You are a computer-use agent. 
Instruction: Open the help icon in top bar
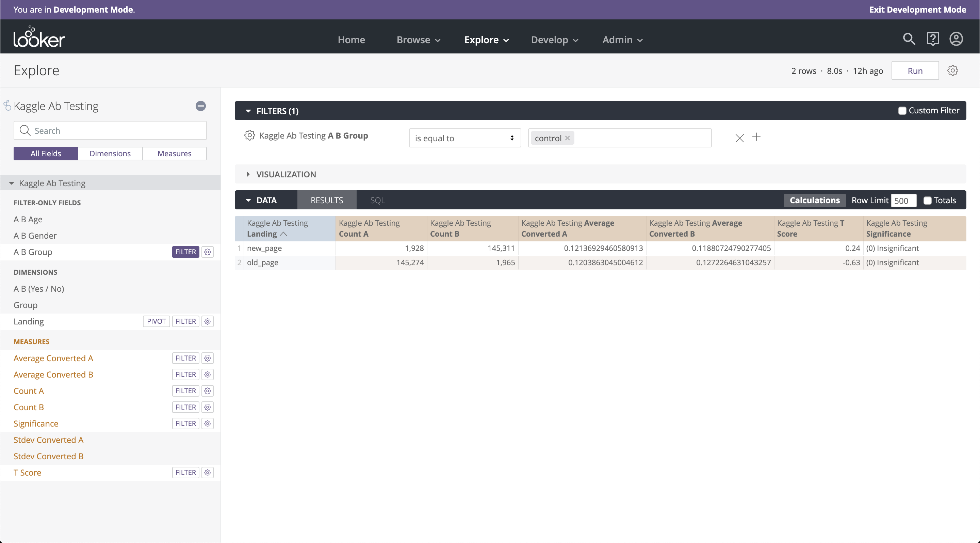point(932,39)
